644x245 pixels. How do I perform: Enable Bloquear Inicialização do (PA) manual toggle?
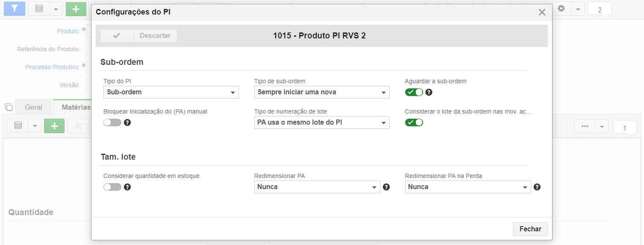pyautogui.click(x=112, y=122)
